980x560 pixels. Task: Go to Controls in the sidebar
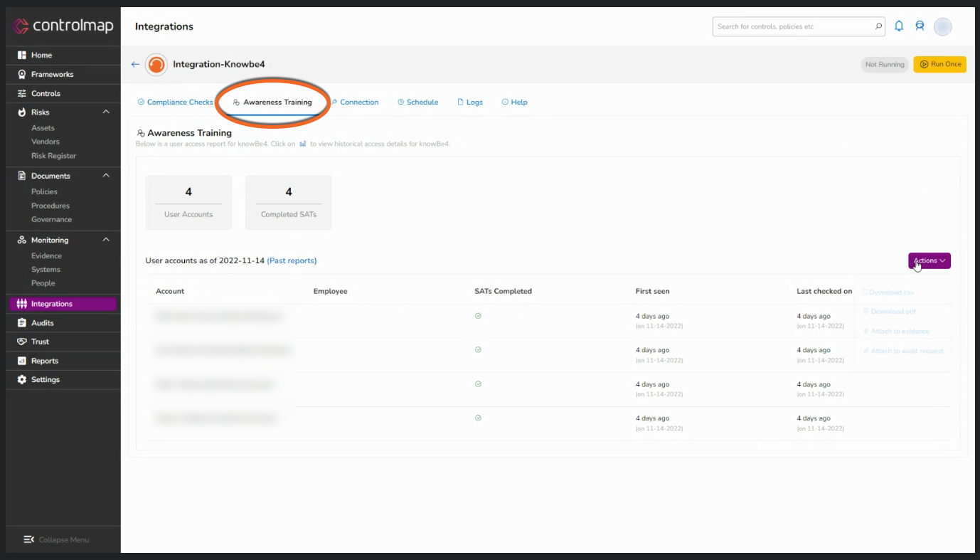(46, 93)
